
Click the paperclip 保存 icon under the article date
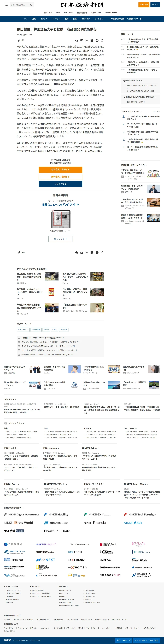click(19, 40)
